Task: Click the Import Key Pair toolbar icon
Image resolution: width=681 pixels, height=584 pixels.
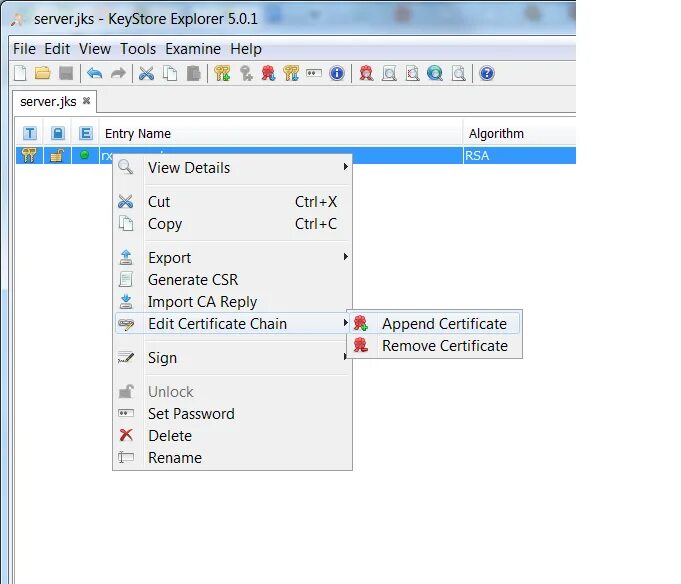Action: click(x=291, y=73)
